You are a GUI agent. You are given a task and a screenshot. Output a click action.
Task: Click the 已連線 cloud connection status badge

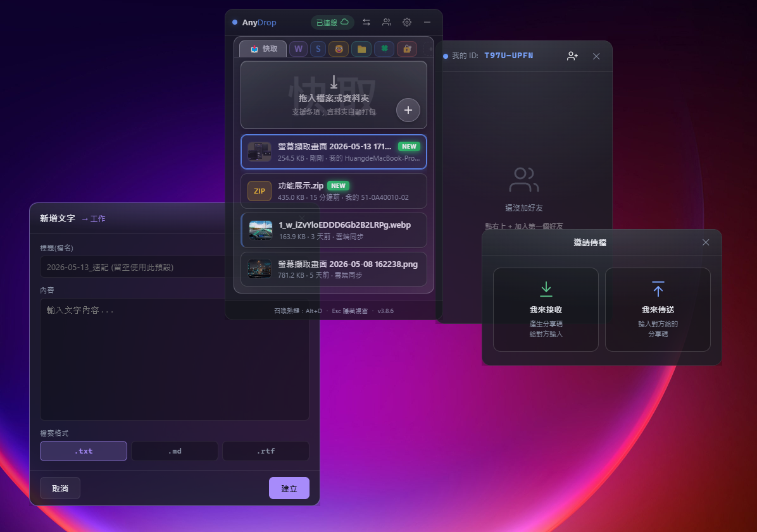coord(332,22)
